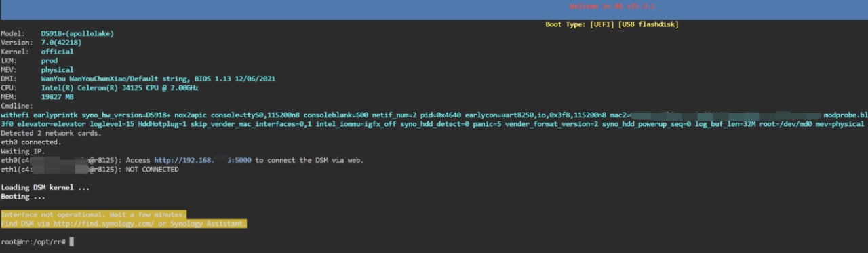Click the 'CPU:' label
The height and width of the screenshot is (253, 868).
point(8,88)
